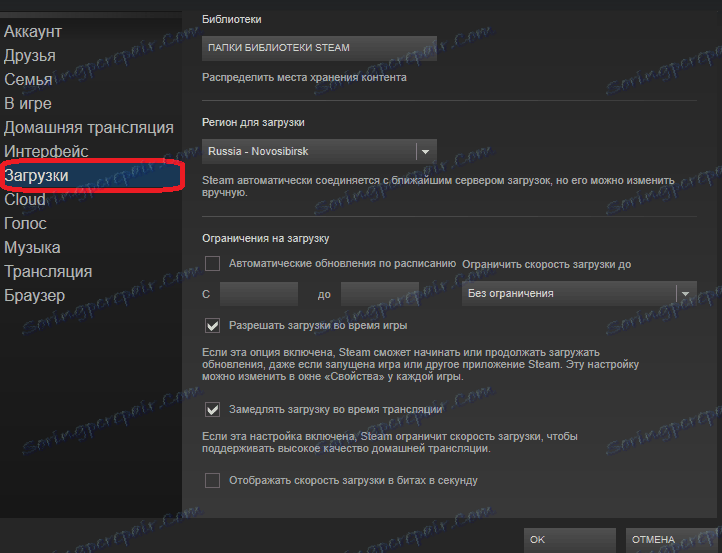
Task: Click the Библиотеки heading
Action: [232, 19]
